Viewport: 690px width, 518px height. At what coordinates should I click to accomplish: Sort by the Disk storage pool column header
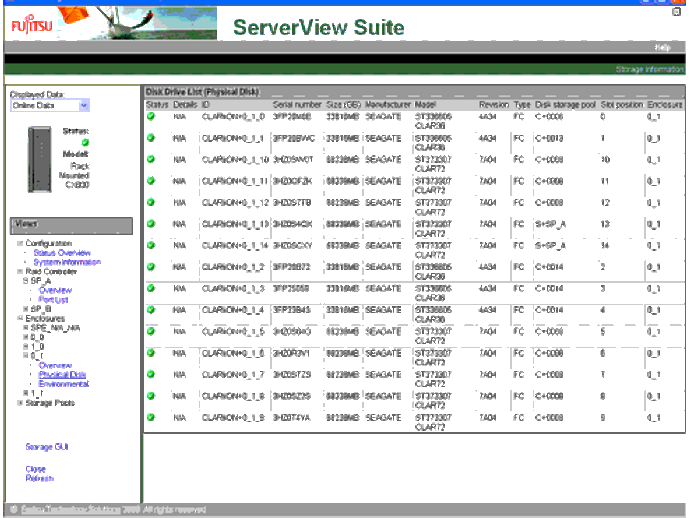pos(565,105)
